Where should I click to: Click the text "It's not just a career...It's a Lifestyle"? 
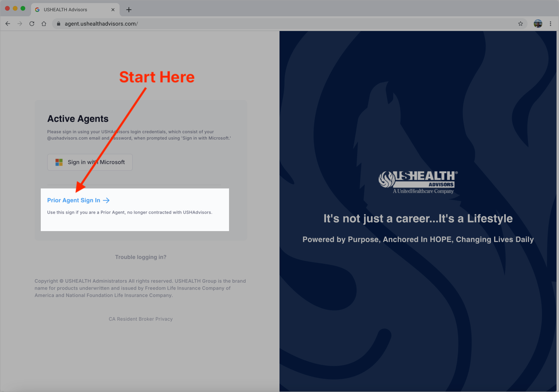point(418,219)
